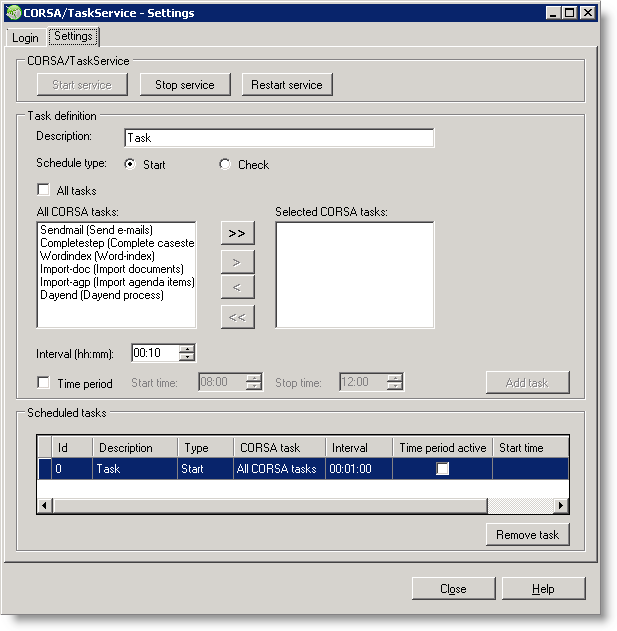Click the Interval time field
Image resolution: width=617 pixels, height=631 pixels.
(155, 353)
